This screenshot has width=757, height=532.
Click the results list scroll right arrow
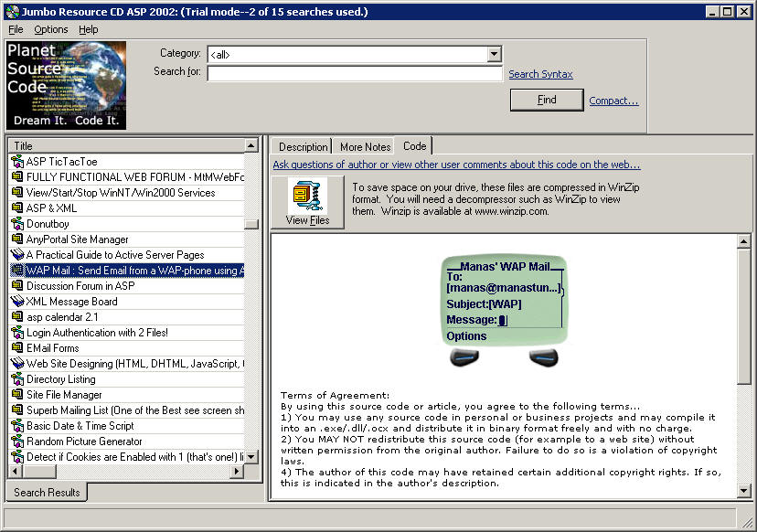237,471
